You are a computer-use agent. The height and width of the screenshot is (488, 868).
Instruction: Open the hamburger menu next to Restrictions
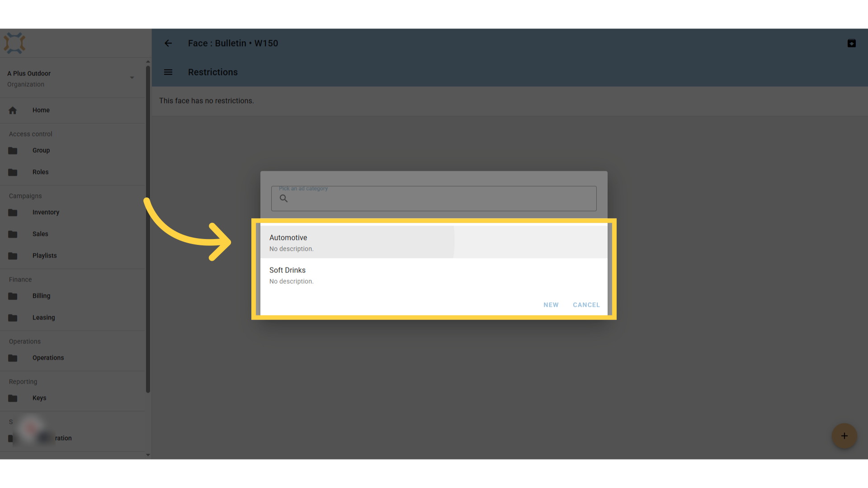click(168, 72)
